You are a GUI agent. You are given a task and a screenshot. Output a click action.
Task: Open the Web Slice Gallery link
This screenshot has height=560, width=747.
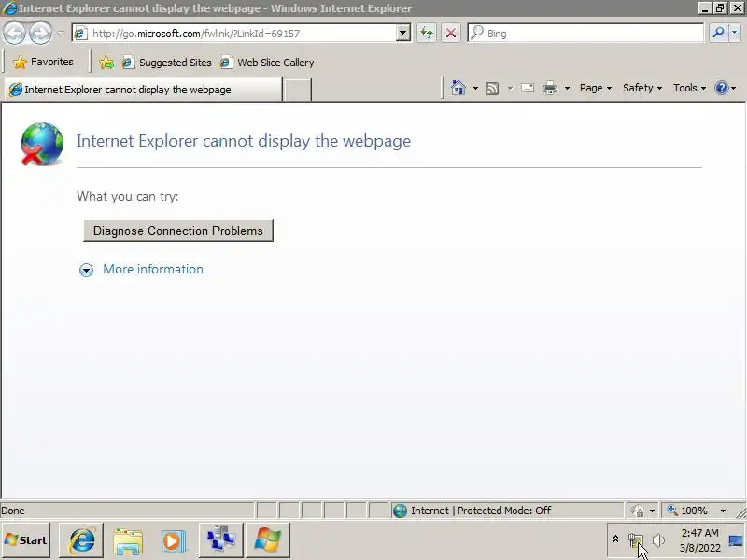(x=267, y=63)
